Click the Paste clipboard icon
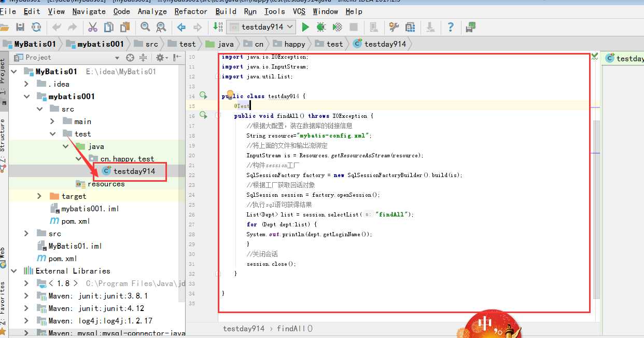The height and width of the screenshot is (338, 644). (125, 27)
